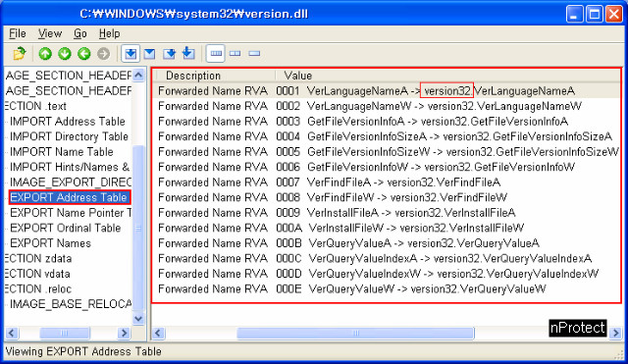Select EXPORT Address Table tree node
This screenshot has height=364, width=628.
[70, 197]
